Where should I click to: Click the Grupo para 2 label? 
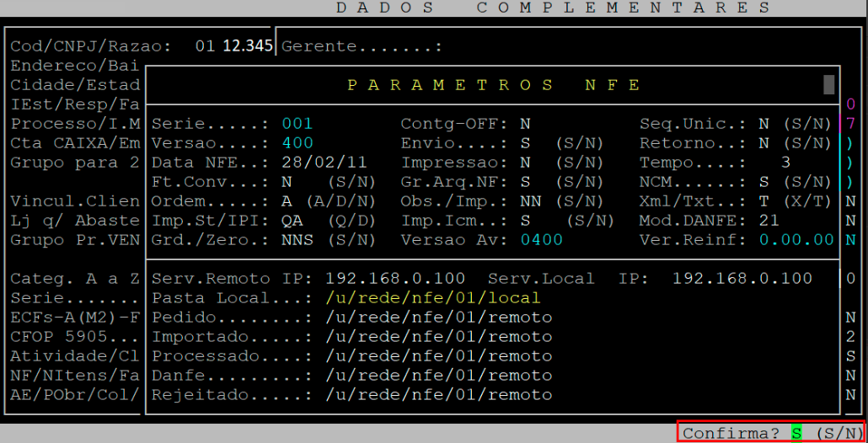tap(75, 163)
